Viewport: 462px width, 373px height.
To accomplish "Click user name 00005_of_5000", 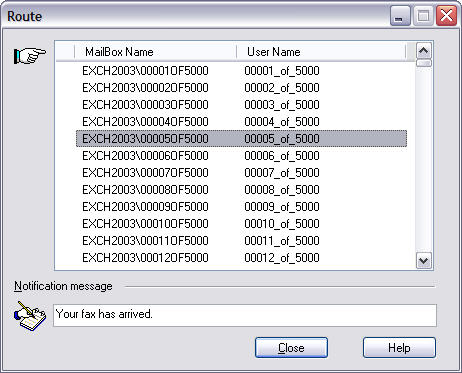I will tap(282, 139).
